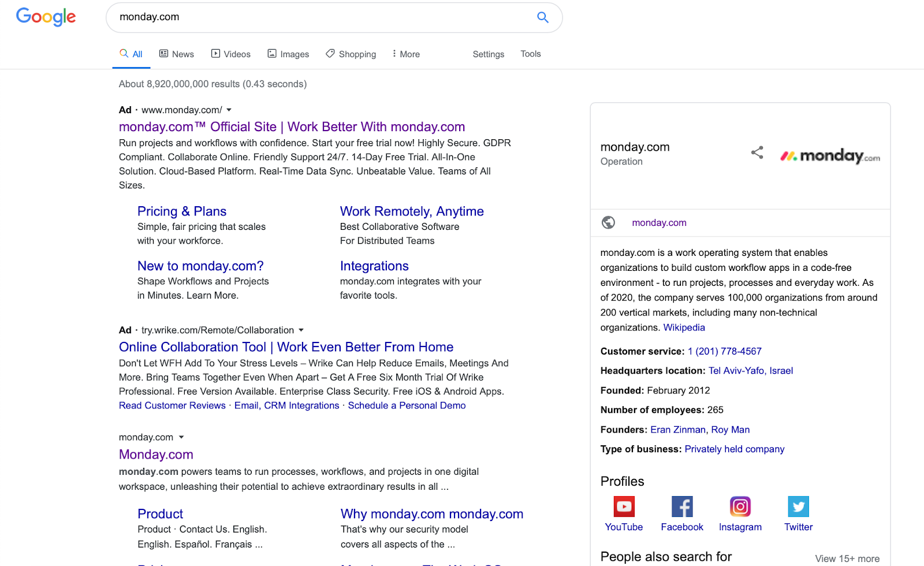
Task: Click the result count text About 8,920,000,000 results
Action: coord(213,84)
